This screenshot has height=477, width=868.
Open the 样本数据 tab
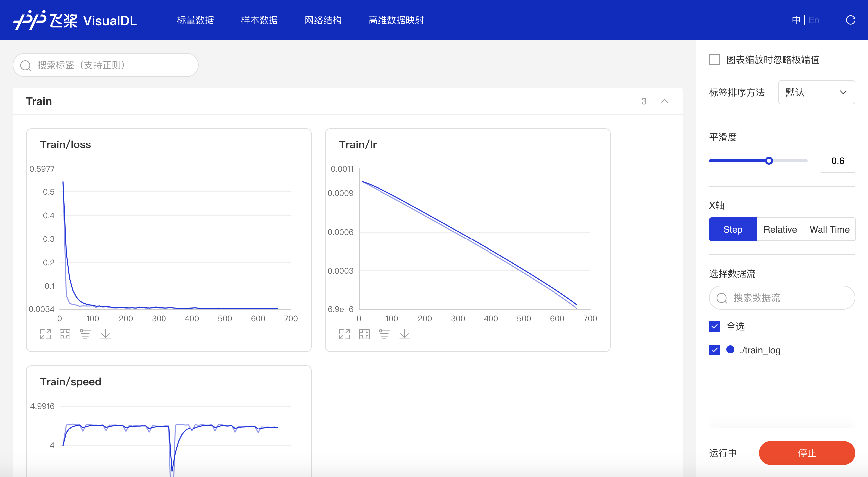pyautogui.click(x=259, y=20)
